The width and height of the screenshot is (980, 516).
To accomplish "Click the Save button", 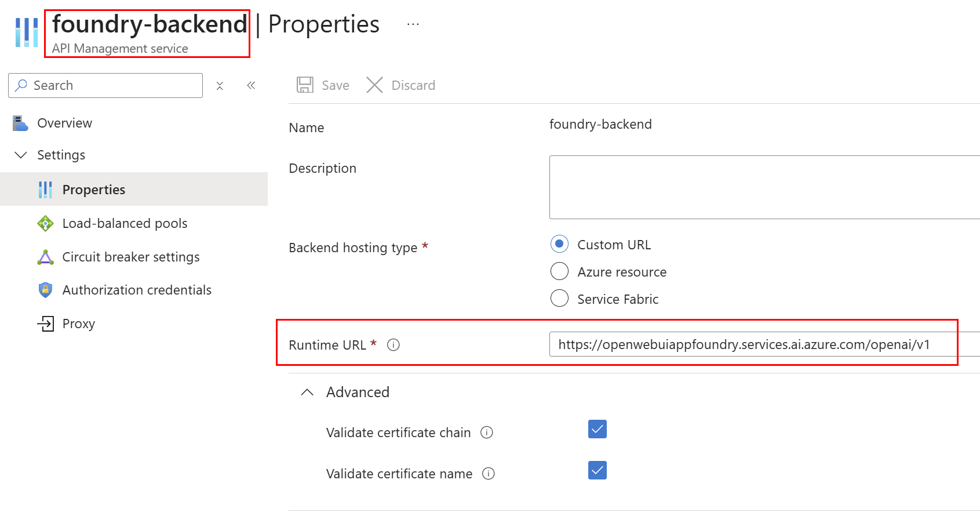I will pos(323,85).
